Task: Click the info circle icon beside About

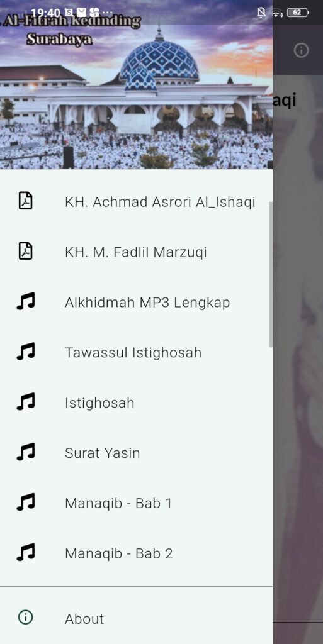Action: pos(26,617)
